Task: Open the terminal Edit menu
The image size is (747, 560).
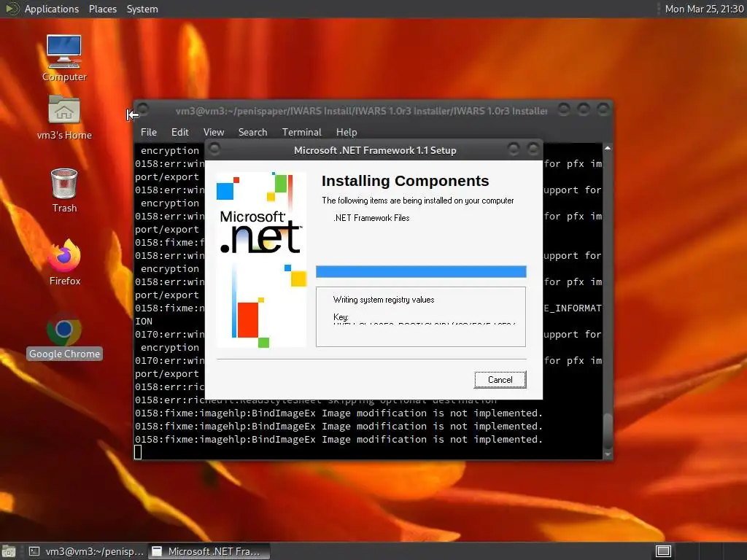Action: (179, 132)
